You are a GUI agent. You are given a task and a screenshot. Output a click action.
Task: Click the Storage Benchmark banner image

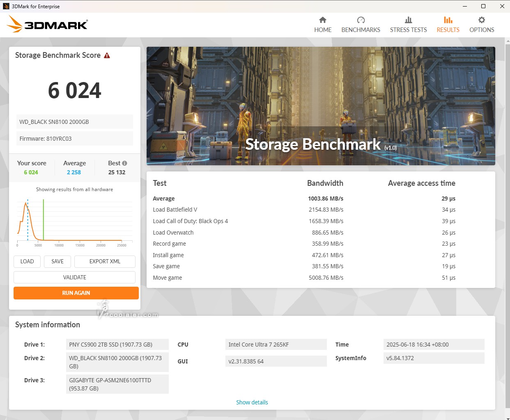click(x=321, y=106)
